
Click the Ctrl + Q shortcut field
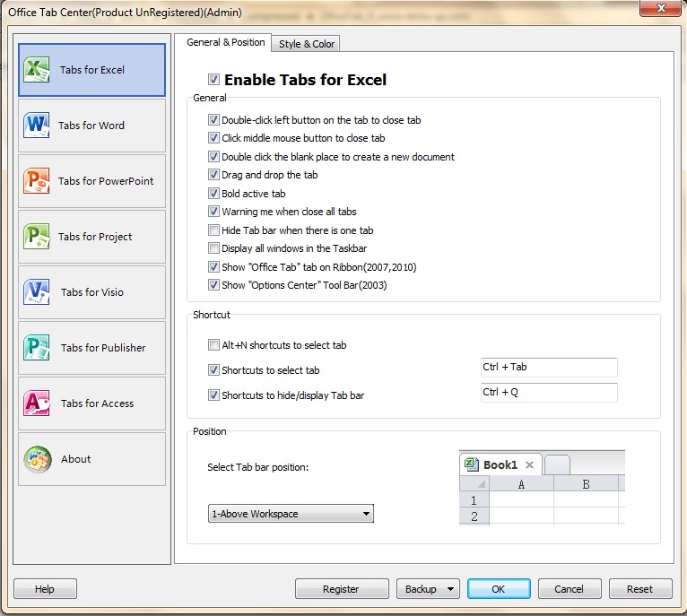(x=549, y=392)
